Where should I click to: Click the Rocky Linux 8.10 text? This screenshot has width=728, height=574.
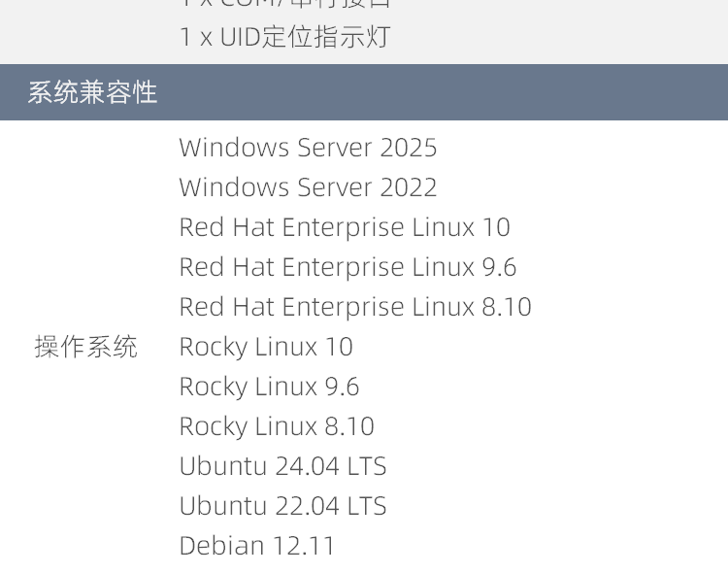tap(277, 426)
